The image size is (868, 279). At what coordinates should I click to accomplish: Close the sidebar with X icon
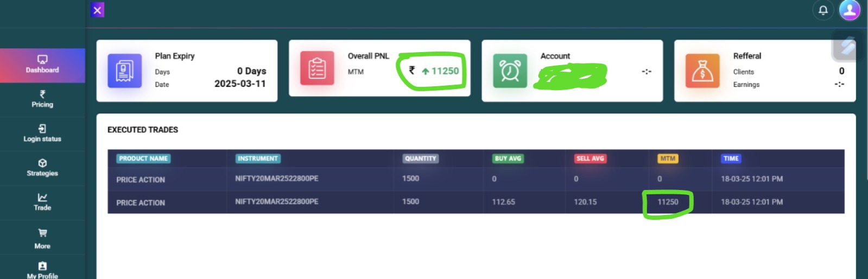click(x=97, y=10)
